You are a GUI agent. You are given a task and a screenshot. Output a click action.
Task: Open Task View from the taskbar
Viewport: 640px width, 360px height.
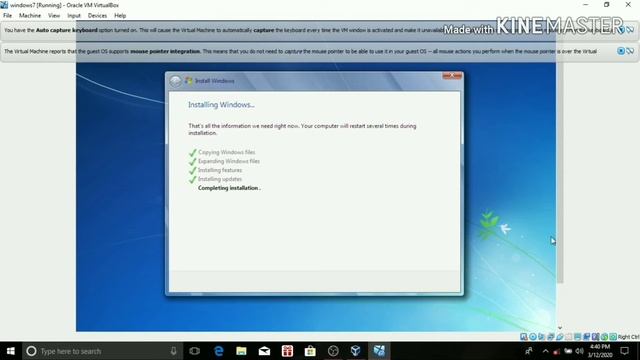point(195,351)
